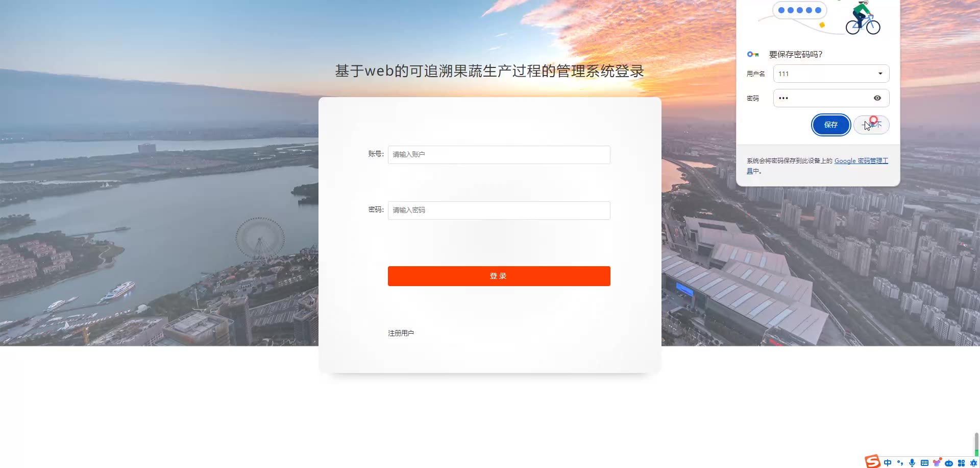Open the Sogou toolbox grid icon
The image size is (980, 468).
point(961,463)
